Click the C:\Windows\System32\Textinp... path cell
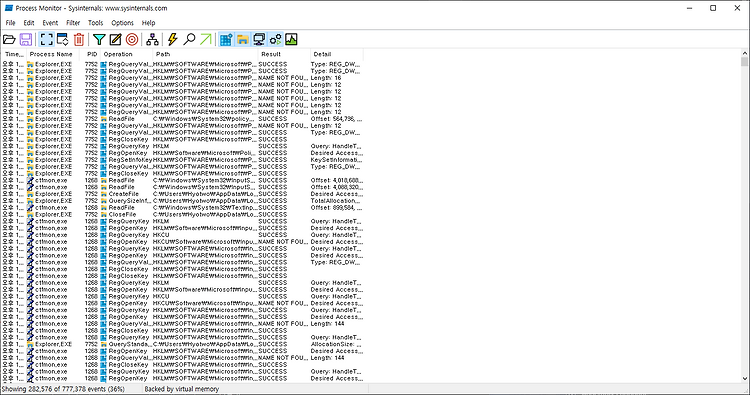This screenshot has width=750, height=395. click(205, 208)
